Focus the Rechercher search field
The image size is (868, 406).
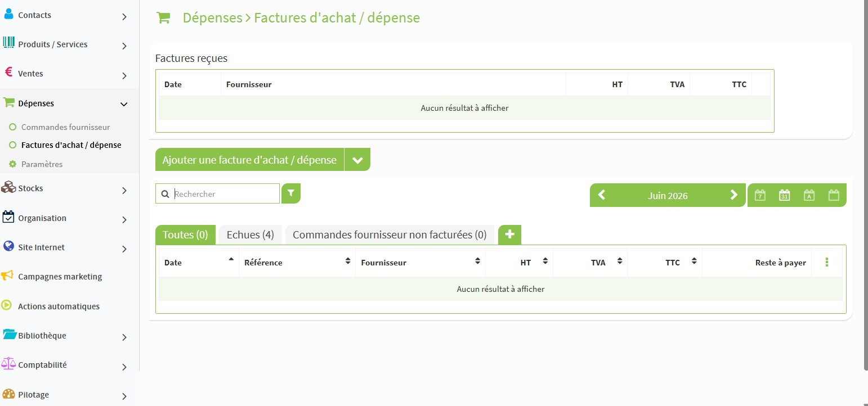(217, 193)
